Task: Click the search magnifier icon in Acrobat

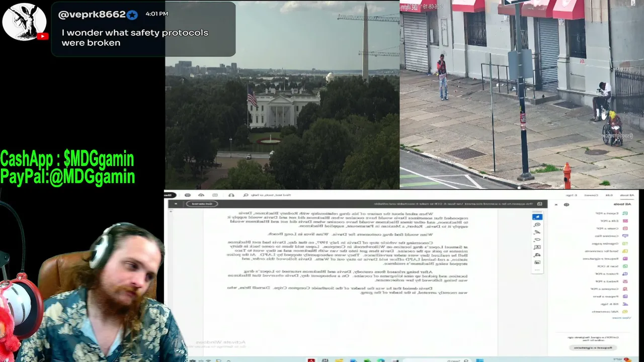Action: [x=246, y=195]
